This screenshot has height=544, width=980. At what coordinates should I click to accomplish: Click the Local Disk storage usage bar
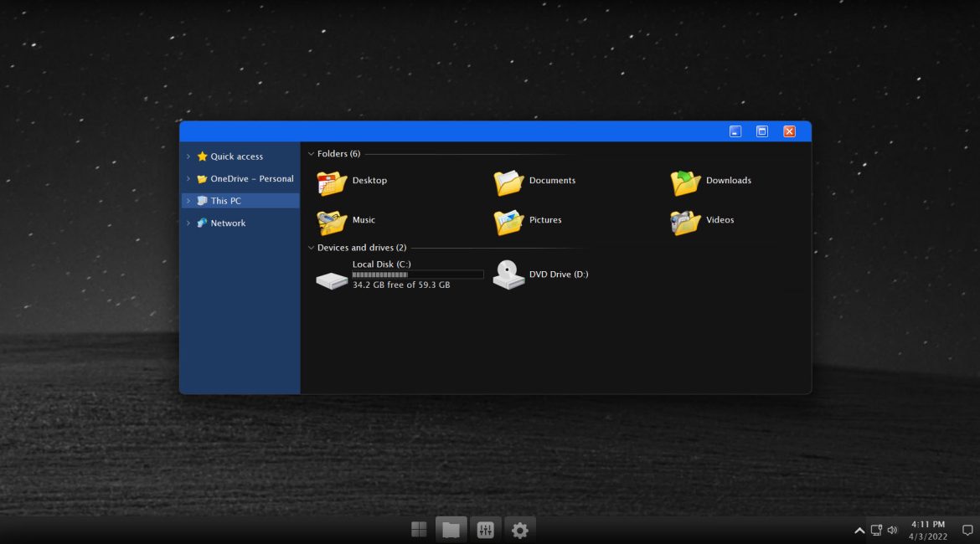coord(417,275)
